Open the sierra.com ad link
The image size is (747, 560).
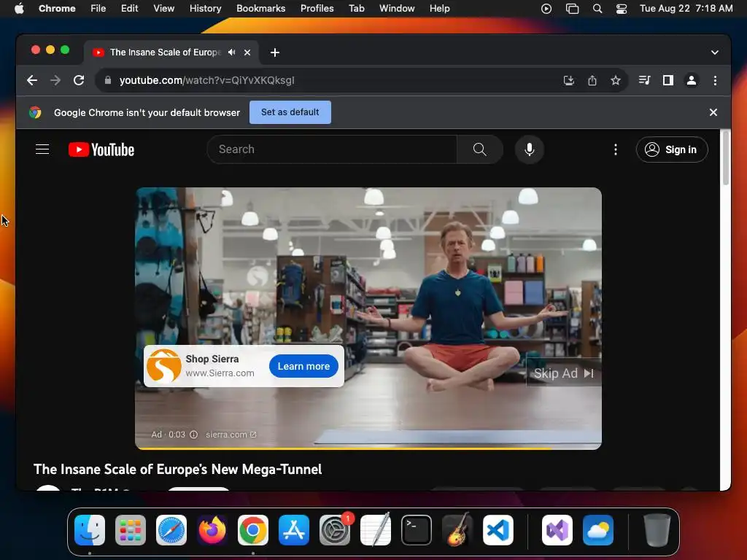(231, 435)
